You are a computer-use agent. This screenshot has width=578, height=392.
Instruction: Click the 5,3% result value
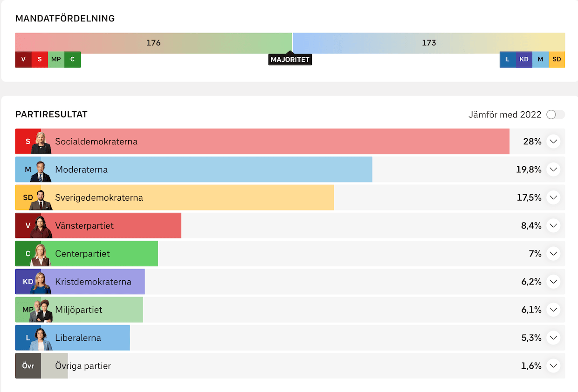531,338
